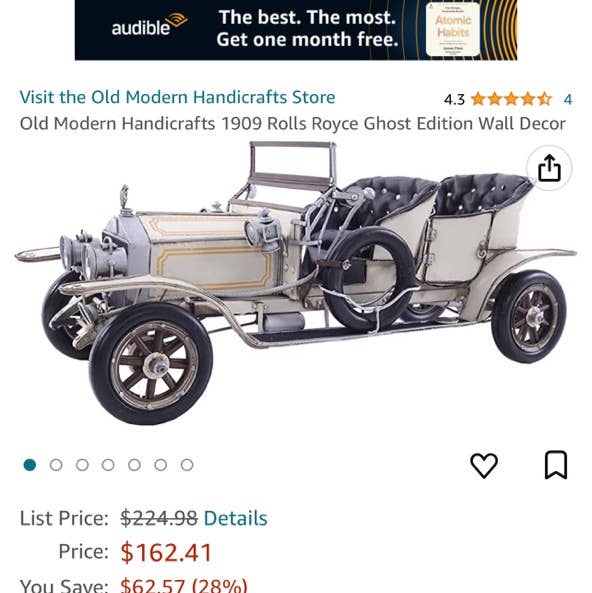Jump to the fifth image dot
The height and width of the screenshot is (593, 592).
pos(134,465)
